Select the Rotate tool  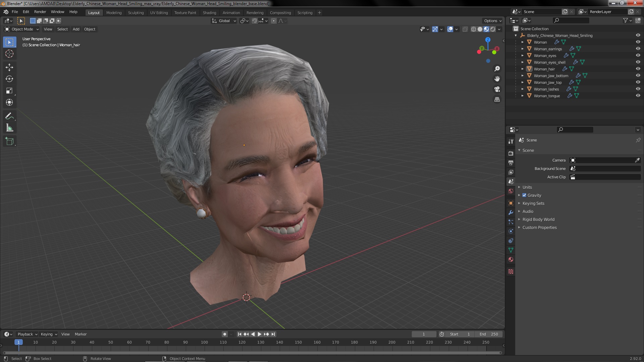tap(9, 79)
